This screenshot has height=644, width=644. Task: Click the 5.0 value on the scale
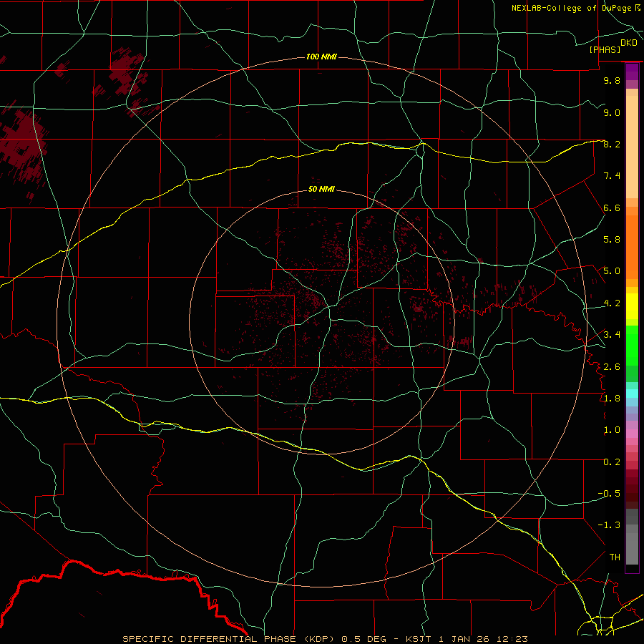coord(612,271)
